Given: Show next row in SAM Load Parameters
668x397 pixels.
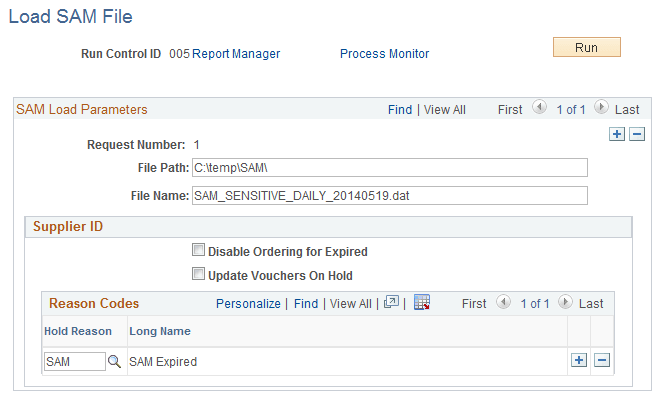Looking at the screenshot, I should pyautogui.click(x=601, y=107).
